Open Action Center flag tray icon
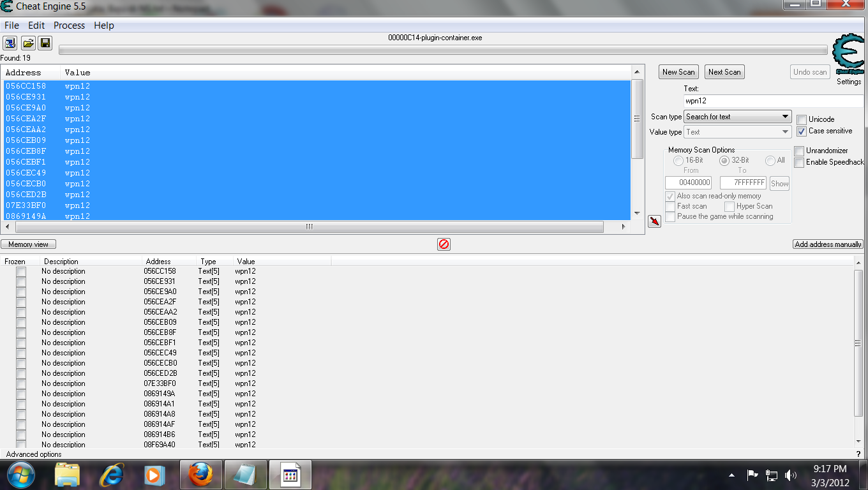 tap(752, 475)
